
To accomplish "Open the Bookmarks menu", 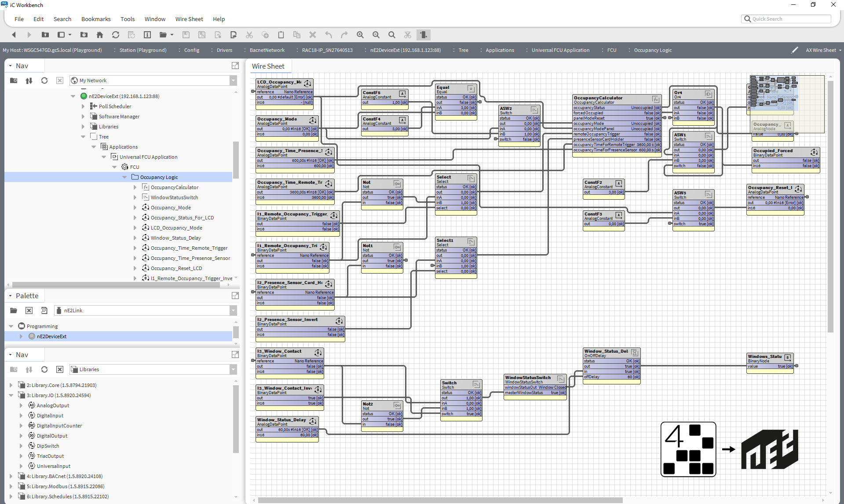I will (96, 19).
